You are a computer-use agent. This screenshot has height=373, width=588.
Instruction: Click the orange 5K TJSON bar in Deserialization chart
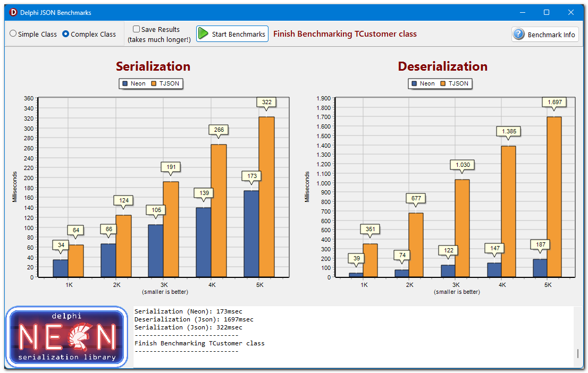pos(555,197)
